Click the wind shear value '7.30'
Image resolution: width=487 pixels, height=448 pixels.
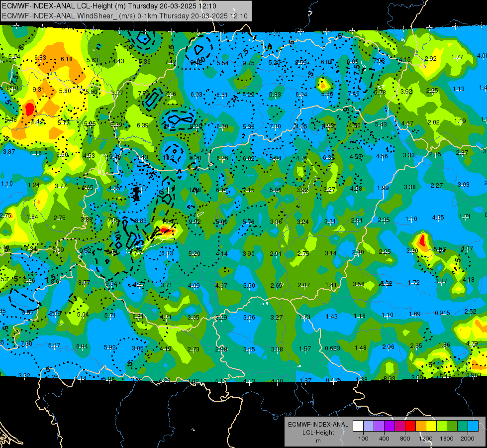(x=275, y=126)
